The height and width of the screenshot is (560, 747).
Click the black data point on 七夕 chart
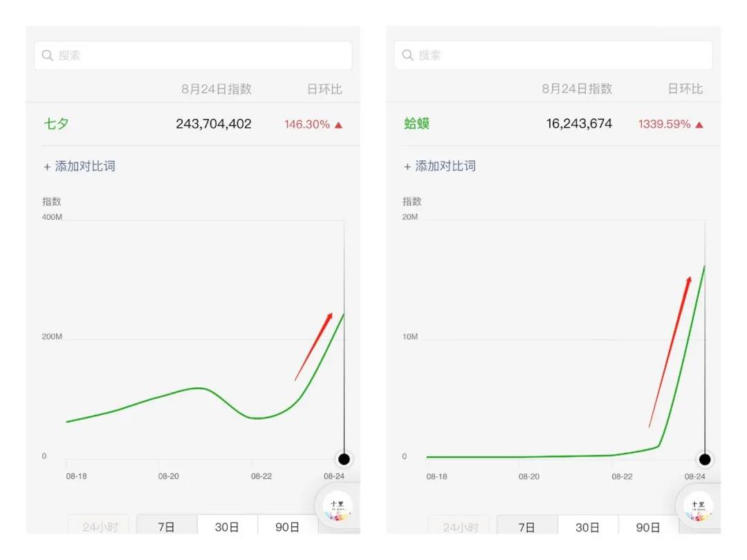[344, 459]
